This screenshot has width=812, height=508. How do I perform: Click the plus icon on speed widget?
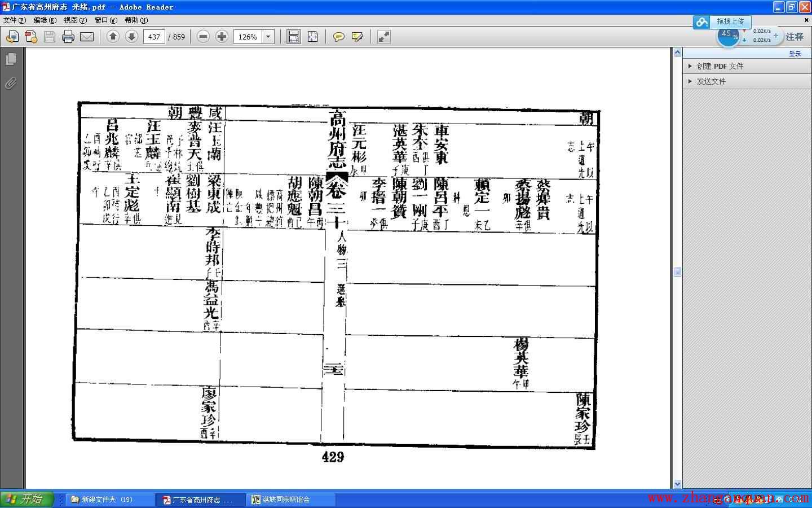coord(776,36)
